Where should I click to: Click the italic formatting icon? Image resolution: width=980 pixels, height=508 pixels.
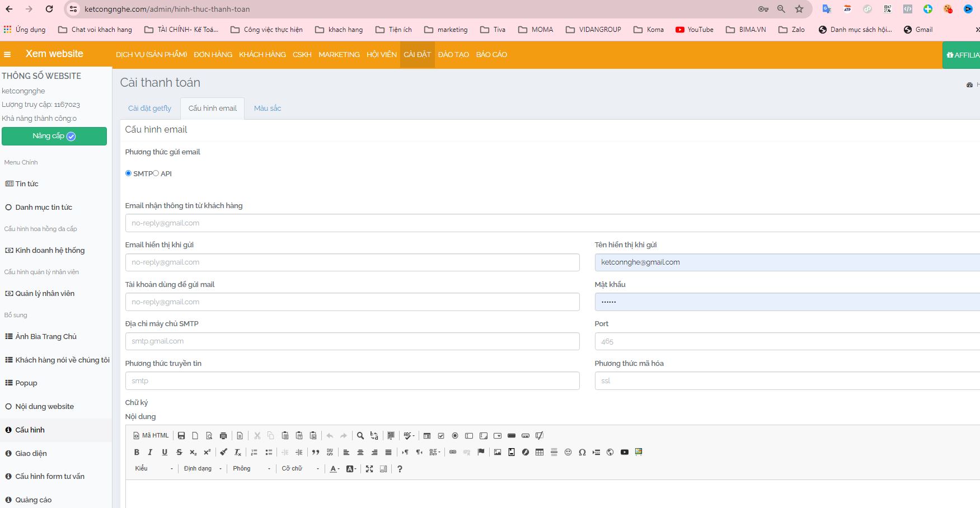(150, 452)
